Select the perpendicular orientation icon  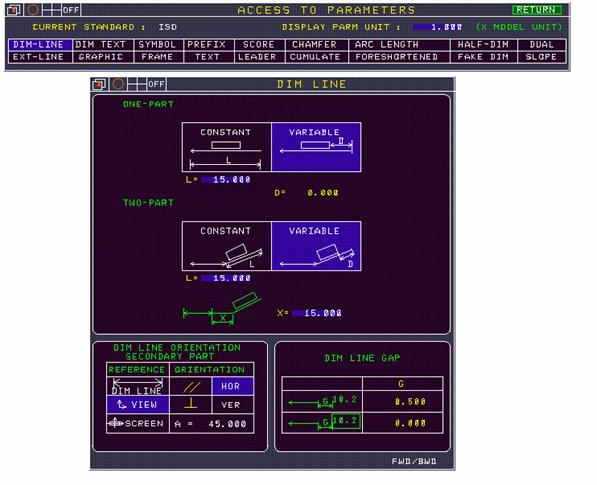[191, 404]
